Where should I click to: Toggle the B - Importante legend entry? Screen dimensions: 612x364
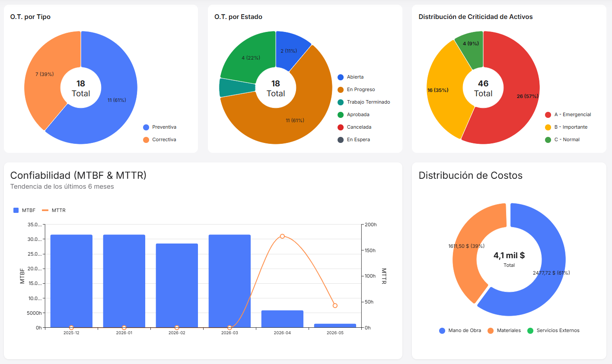pyautogui.click(x=566, y=127)
